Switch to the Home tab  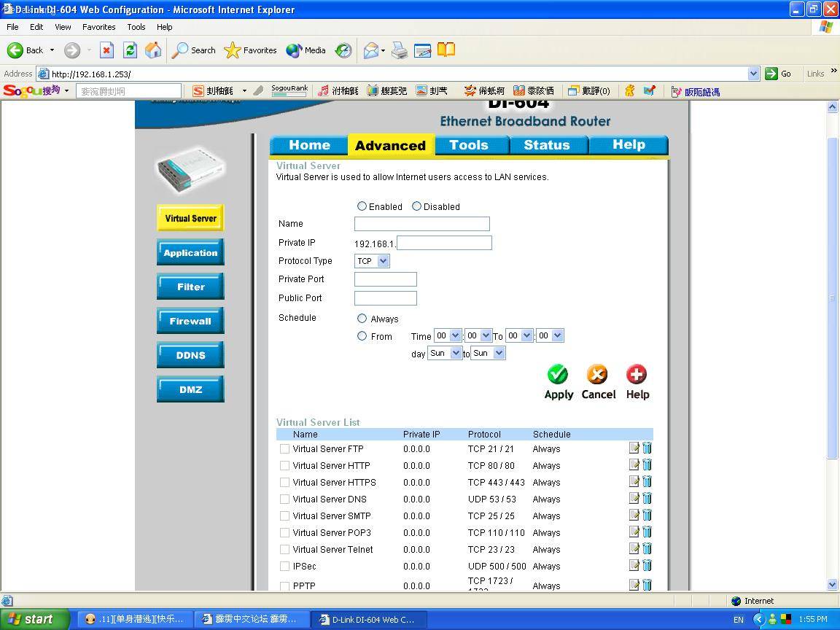click(309, 145)
